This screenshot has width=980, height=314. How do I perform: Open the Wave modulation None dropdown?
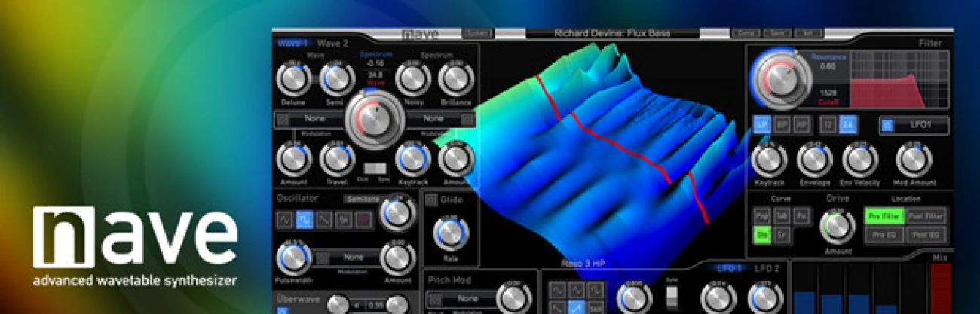(x=315, y=119)
